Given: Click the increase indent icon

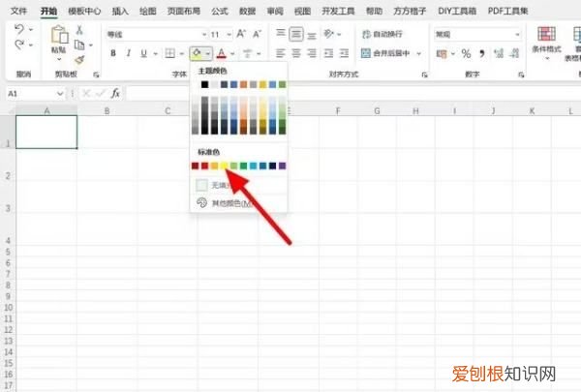Looking at the screenshot, I should click(x=344, y=53).
